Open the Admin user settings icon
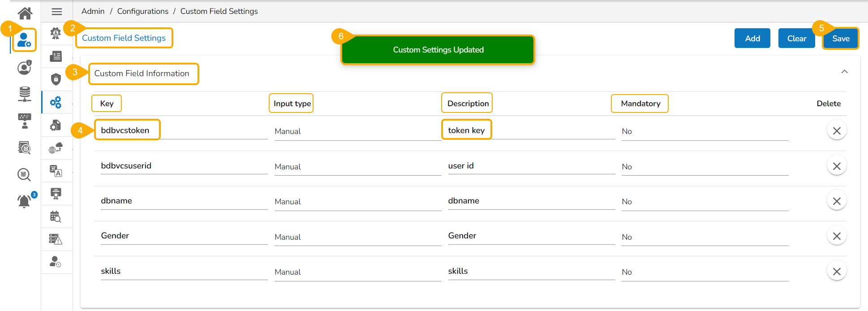Image resolution: width=868 pixels, height=311 pixels. [x=24, y=40]
